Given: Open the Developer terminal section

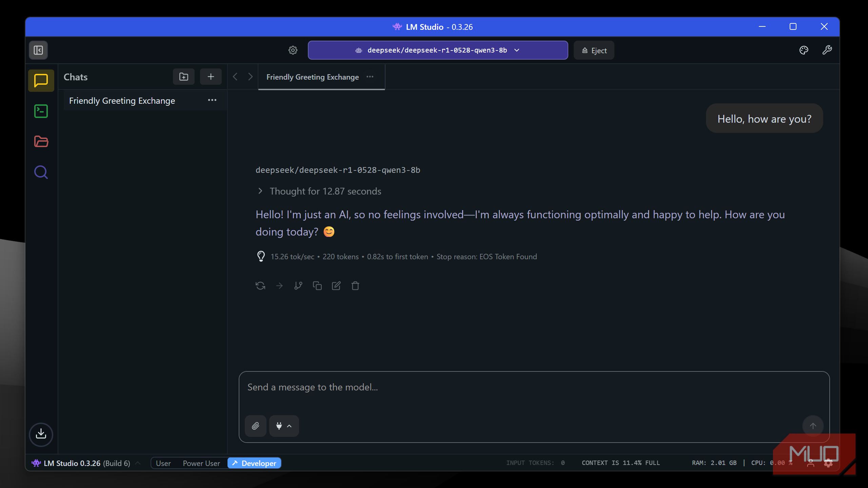Looking at the screenshot, I should (41, 111).
